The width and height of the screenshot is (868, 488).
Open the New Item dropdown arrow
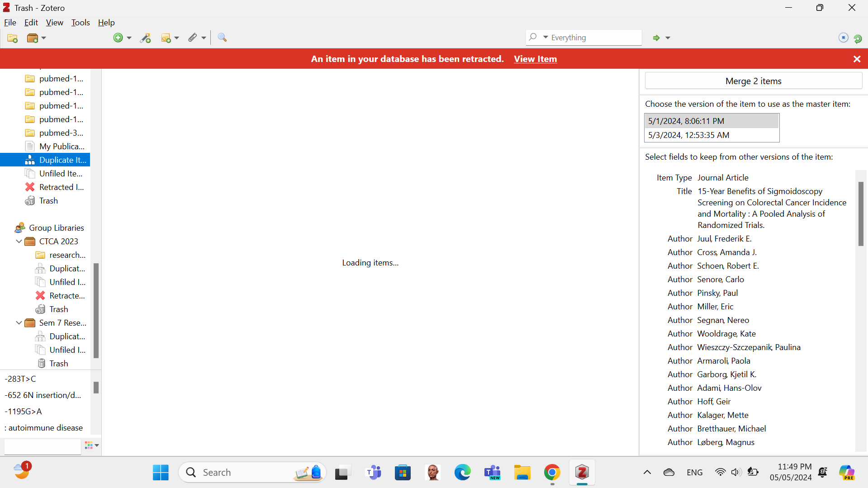pyautogui.click(x=129, y=38)
